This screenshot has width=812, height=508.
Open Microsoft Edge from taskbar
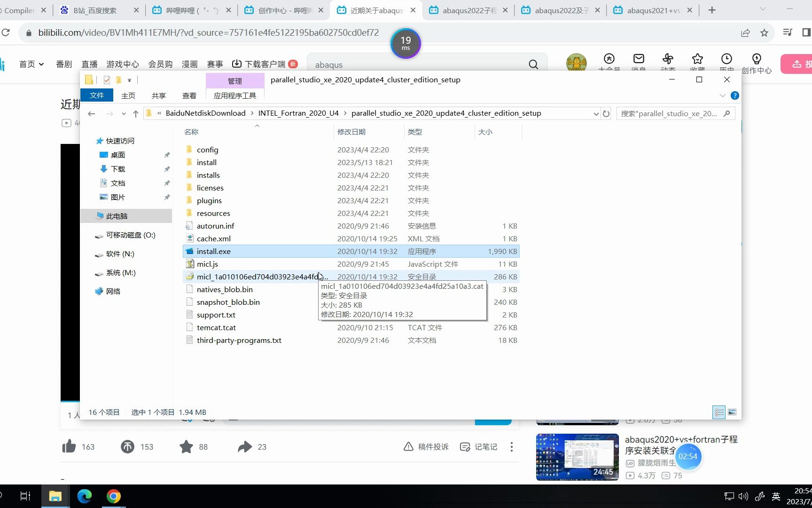[85, 496]
